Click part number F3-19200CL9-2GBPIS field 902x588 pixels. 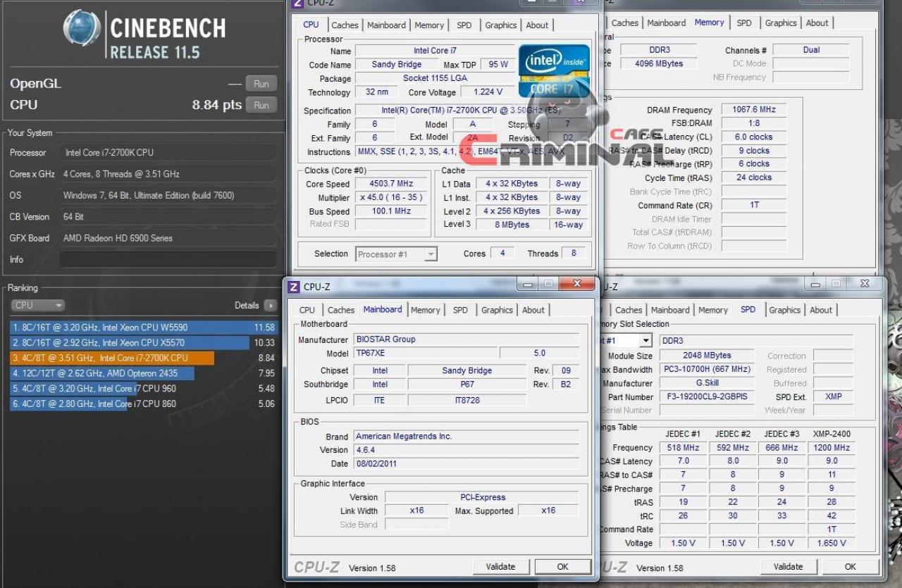[707, 396]
